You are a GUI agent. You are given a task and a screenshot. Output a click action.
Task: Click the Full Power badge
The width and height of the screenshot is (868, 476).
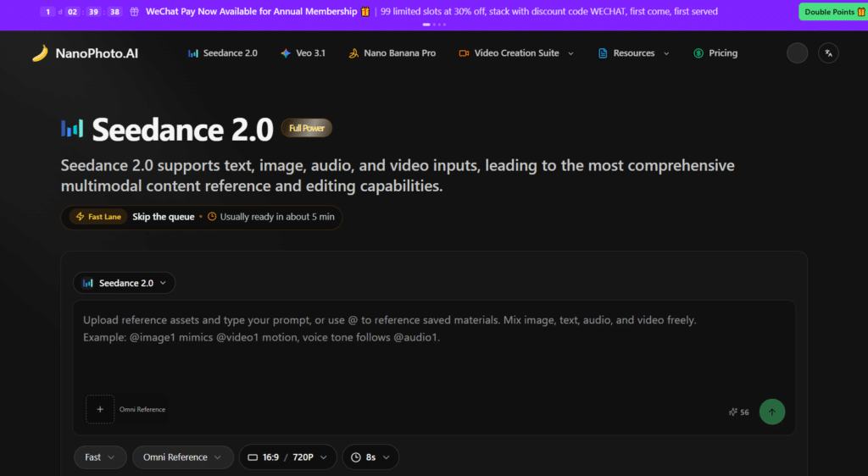click(x=307, y=128)
